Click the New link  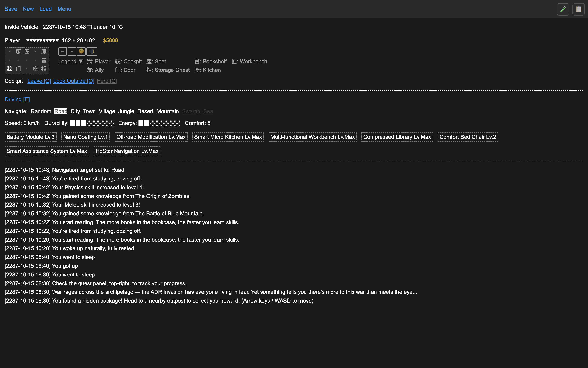(28, 9)
